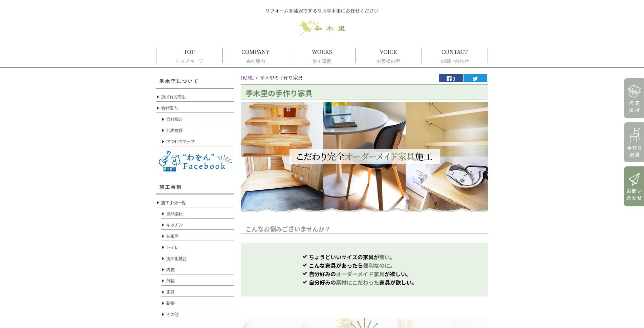Click HOME breadcrumb link
The height and width of the screenshot is (328, 644).
click(247, 78)
